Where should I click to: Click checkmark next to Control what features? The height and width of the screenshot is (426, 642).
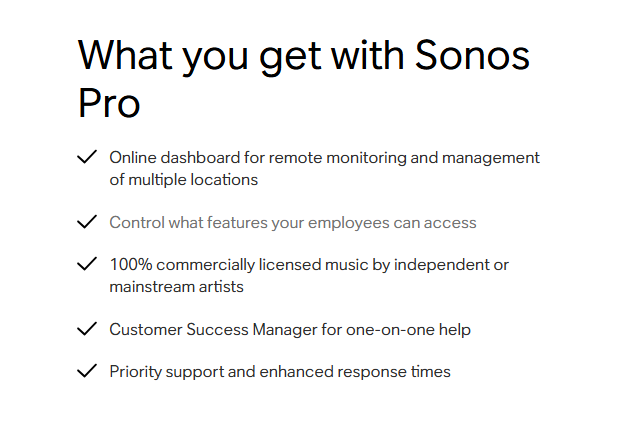(x=87, y=222)
